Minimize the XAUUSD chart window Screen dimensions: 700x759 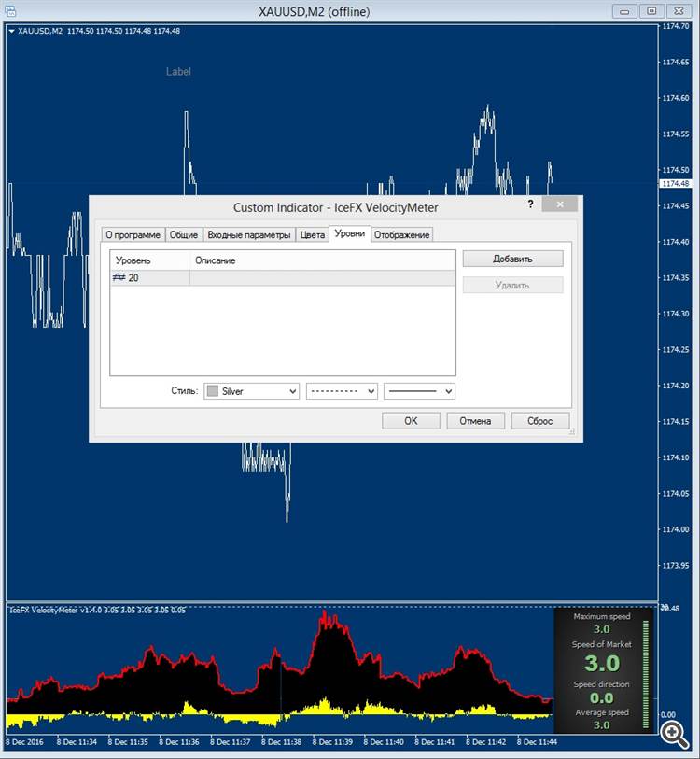(x=624, y=11)
